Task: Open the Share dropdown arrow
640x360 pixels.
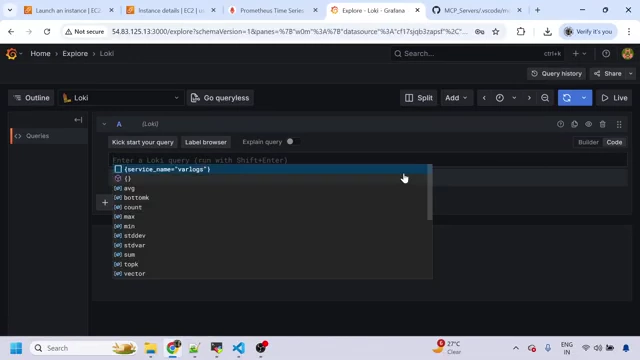Action: 631,74
